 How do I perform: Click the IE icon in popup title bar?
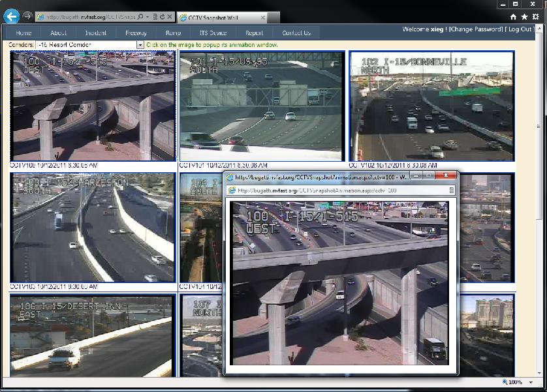pyautogui.click(x=230, y=177)
